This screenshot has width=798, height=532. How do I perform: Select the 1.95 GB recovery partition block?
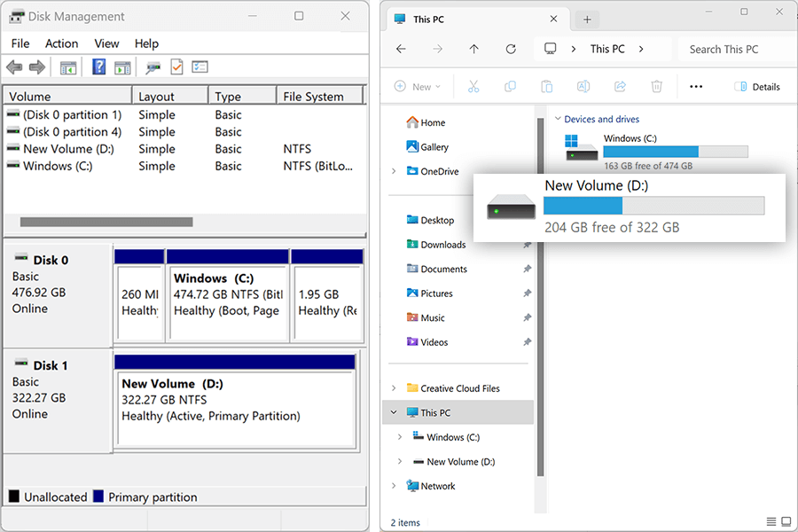coord(327,296)
